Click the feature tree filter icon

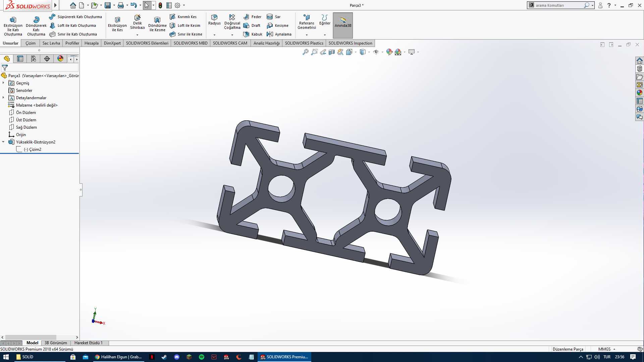5,68
